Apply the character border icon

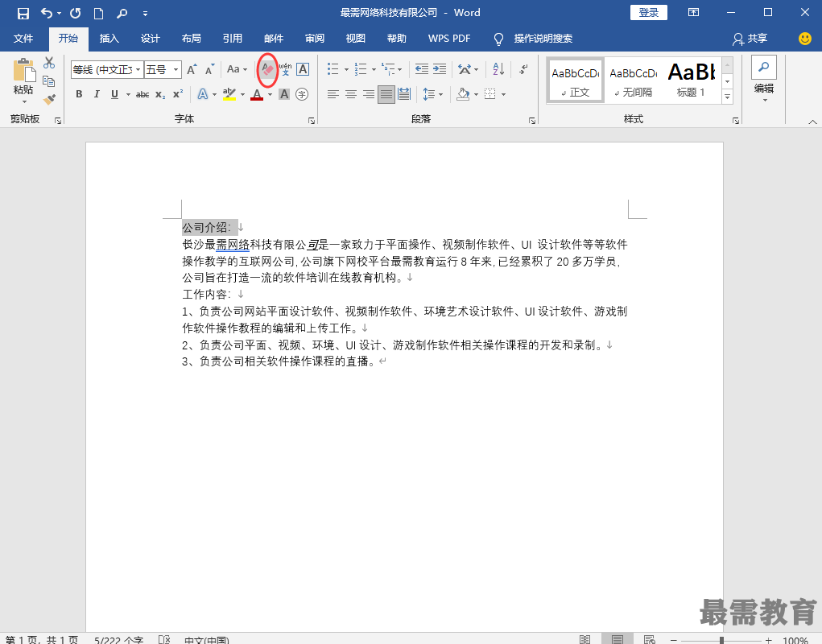(x=303, y=69)
